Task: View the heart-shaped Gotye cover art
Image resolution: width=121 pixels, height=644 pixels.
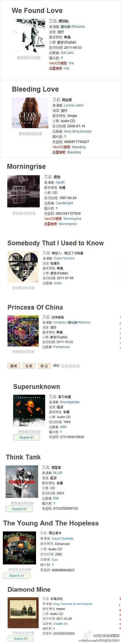Action: 23,266
